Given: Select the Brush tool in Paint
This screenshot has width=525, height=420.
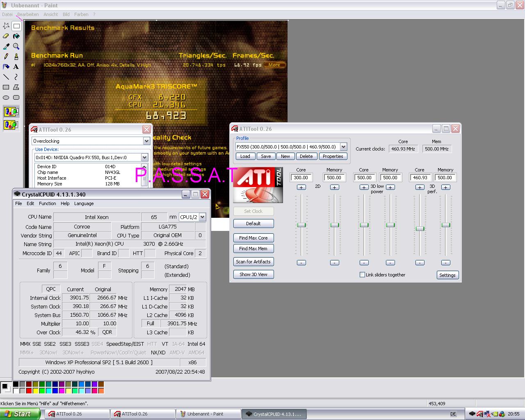Looking at the screenshot, I should [16, 57].
